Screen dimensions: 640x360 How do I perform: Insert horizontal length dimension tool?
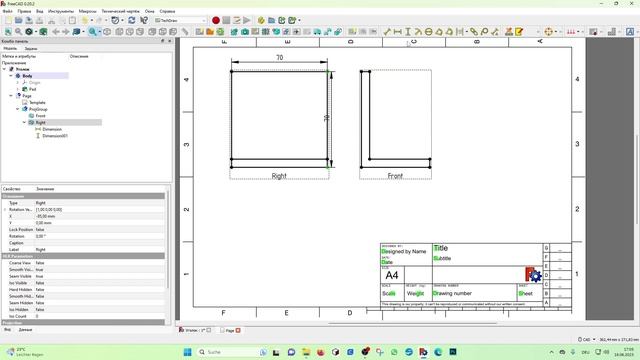pyautogui.click(x=398, y=31)
